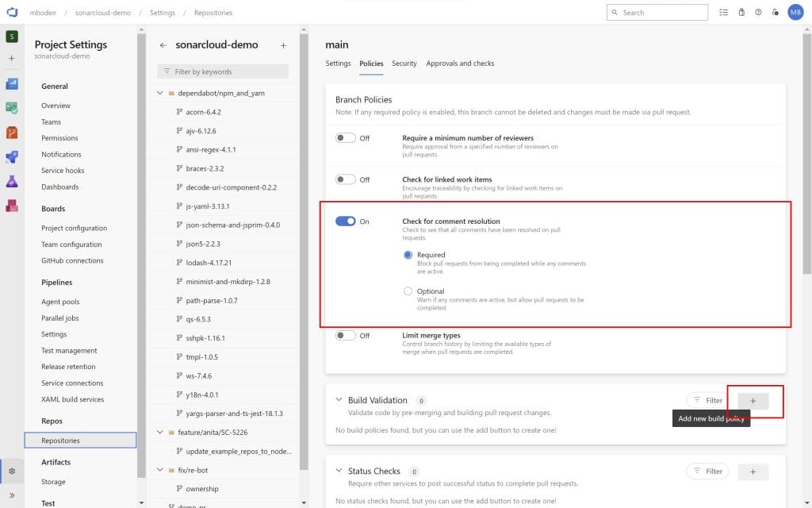Open Storage under Artifacts
Image resolution: width=812 pixels, height=508 pixels.
tap(53, 482)
